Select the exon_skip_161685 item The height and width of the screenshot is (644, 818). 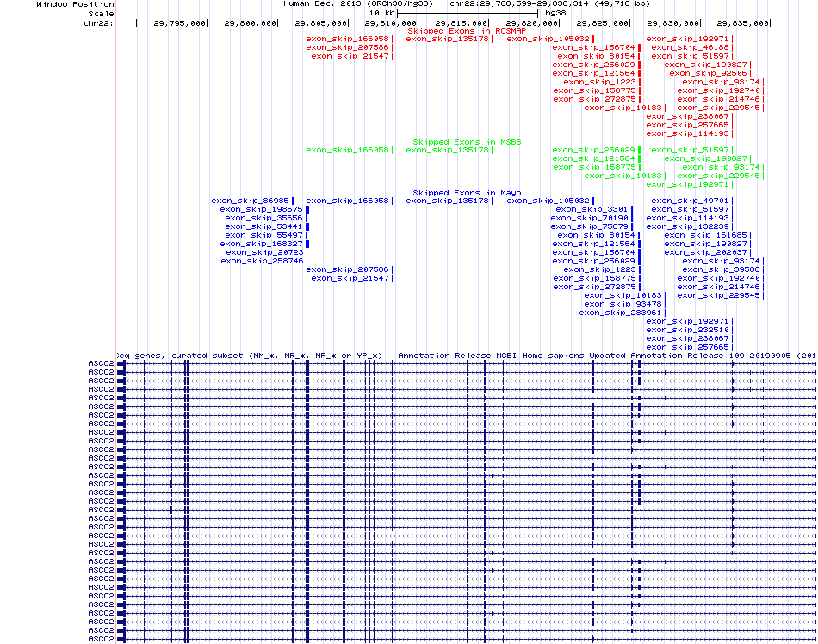coord(706,235)
